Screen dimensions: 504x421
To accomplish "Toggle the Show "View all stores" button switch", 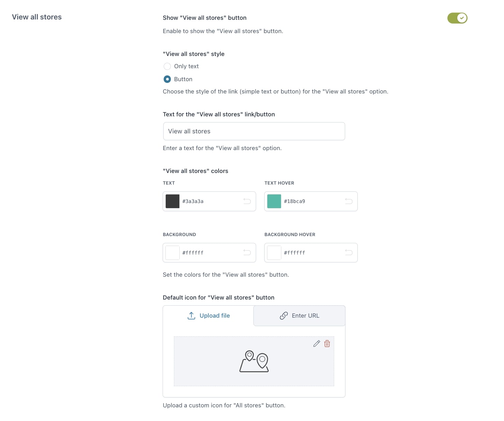I will (457, 18).
